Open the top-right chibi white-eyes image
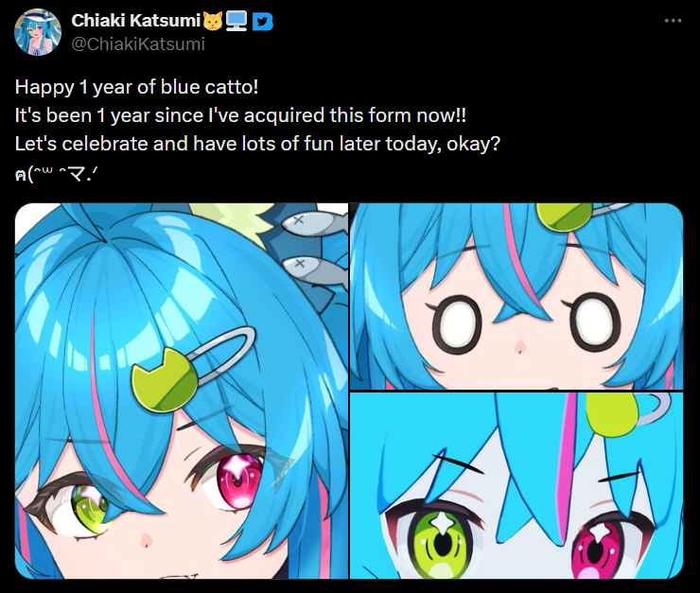Screen dimensions: 700x593 click(x=516, y=296)
